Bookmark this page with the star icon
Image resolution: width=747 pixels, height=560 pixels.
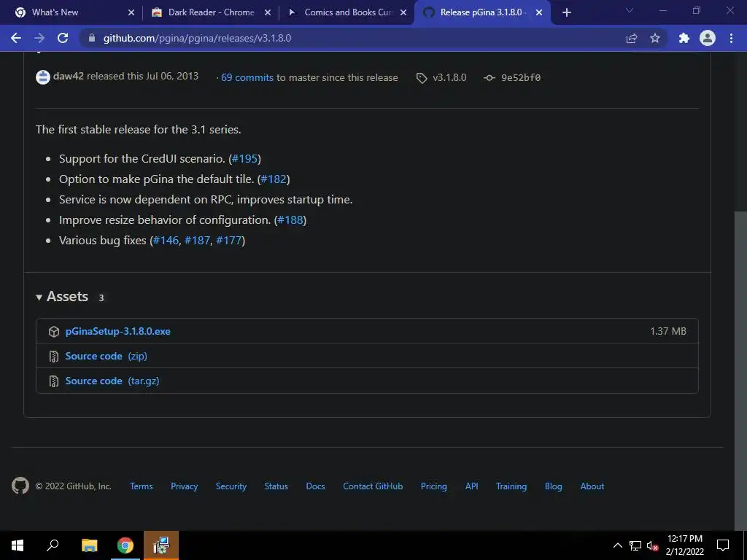tap(655, 38)
